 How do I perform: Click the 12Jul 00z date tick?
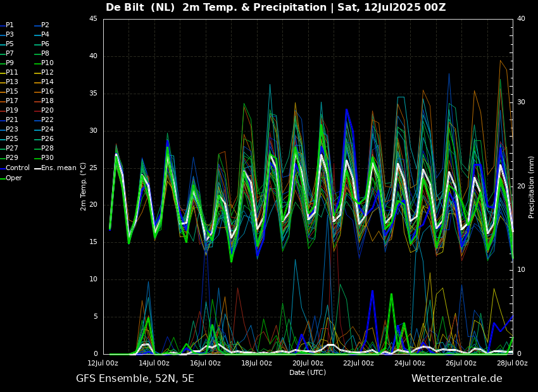pos(103,363)
